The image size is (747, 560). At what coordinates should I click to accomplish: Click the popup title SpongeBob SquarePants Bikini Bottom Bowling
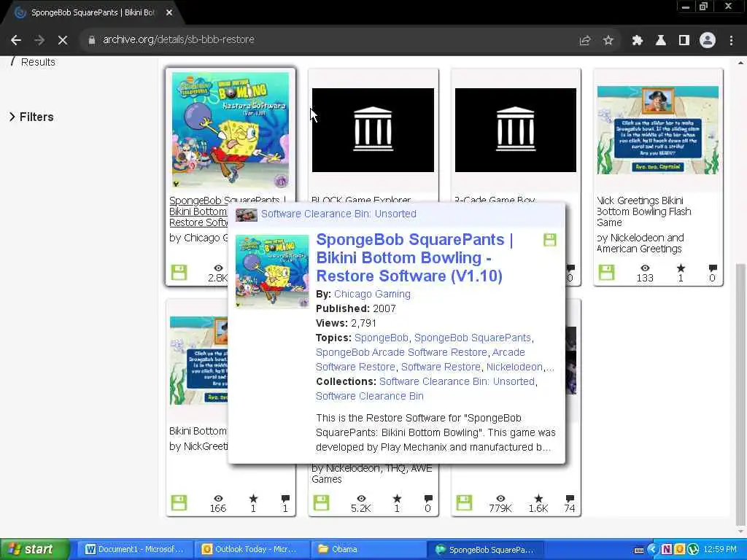(414, 257)
